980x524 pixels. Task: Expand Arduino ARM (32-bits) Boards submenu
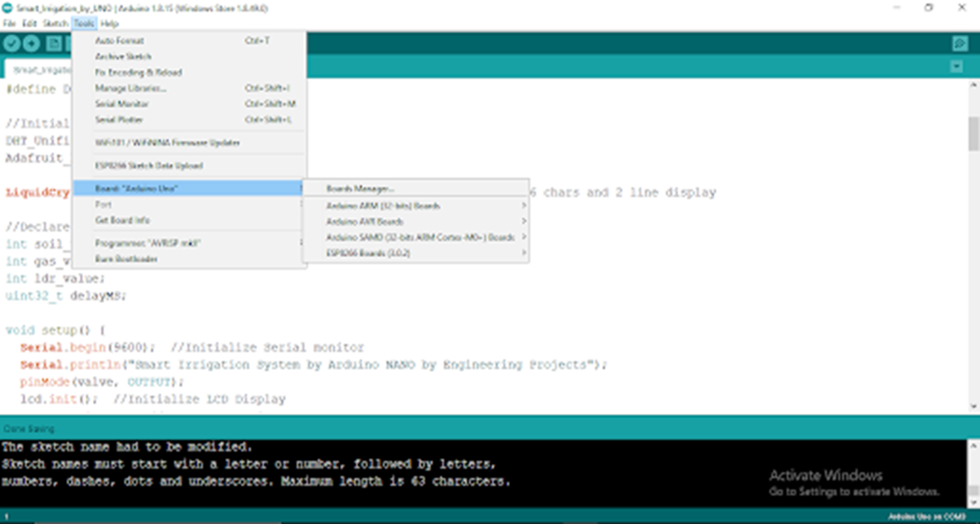[415, 206]
